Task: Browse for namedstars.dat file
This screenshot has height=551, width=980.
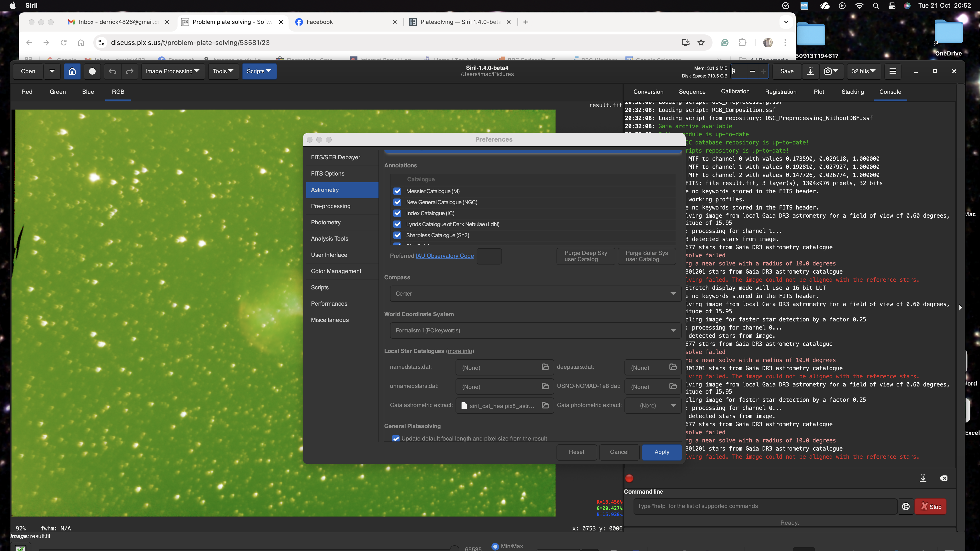Action: tap(545, 367)
